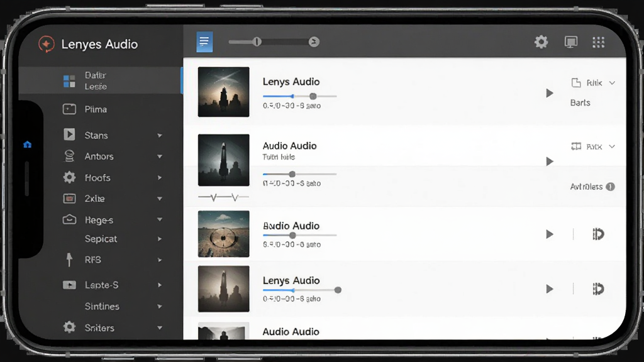The height and width of the screenshot is (362, 644).
Task: Click the Tuitri hiile subtitle
Action: (x=279, y=156)
